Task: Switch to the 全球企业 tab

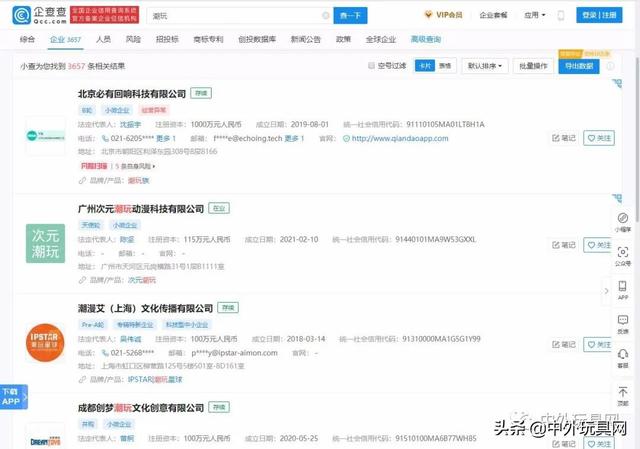Action: (x=380, y=39)
